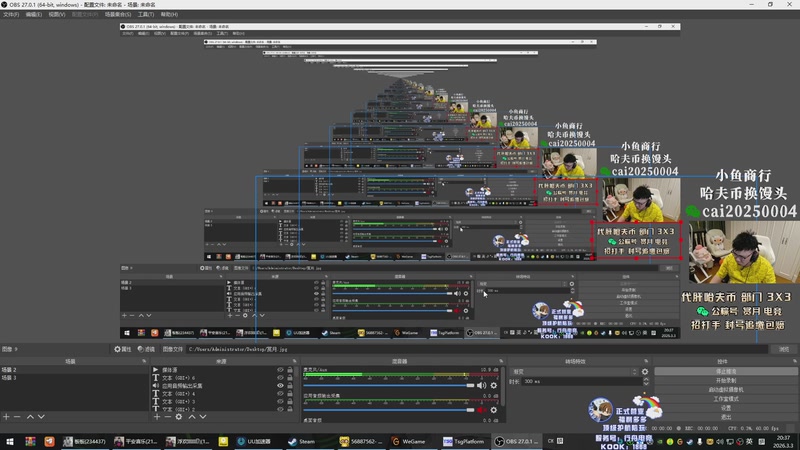Click the 开始录制 button
Screen dimensions: 800x450
click(x=725, y=381)
